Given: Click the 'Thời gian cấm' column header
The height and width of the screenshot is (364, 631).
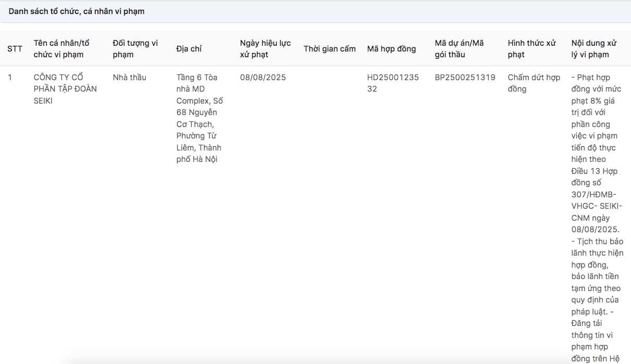Looking at the screenshot, I should pyautogui.click(x=329, y=49).
